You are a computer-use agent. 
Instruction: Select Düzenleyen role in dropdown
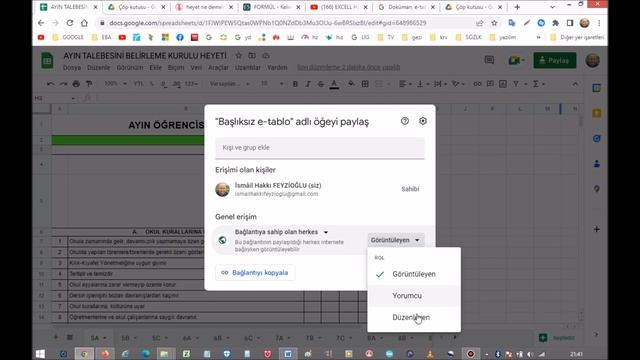coord(414,317)
